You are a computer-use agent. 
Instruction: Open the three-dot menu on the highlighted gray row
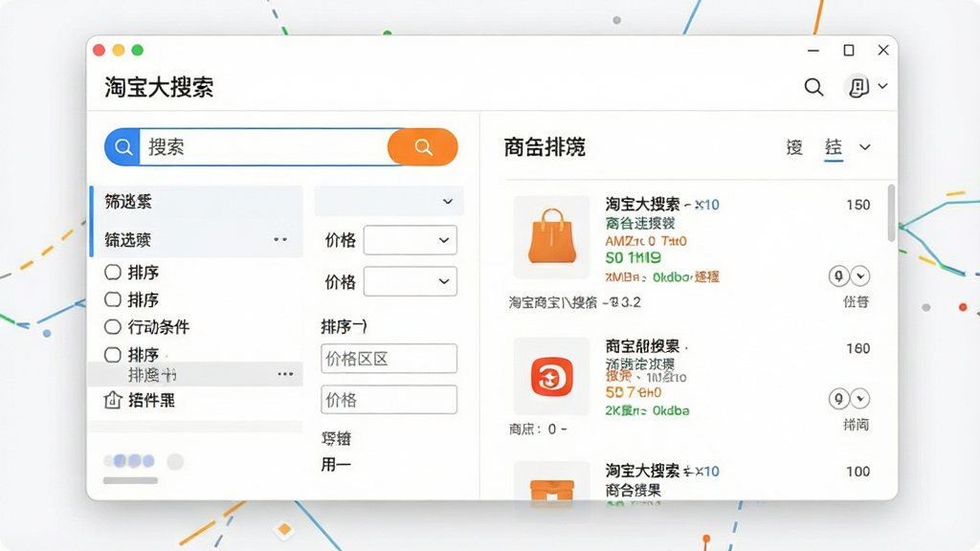[x=285, y=374]
